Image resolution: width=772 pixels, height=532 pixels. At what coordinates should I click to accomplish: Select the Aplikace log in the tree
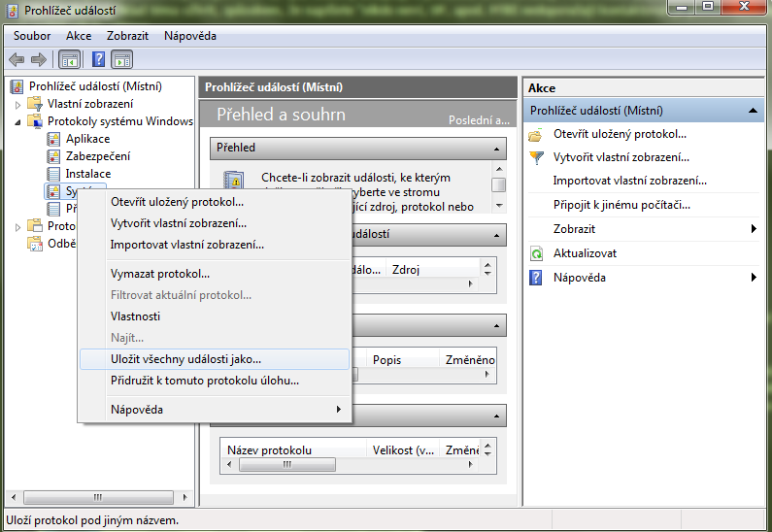87,139
